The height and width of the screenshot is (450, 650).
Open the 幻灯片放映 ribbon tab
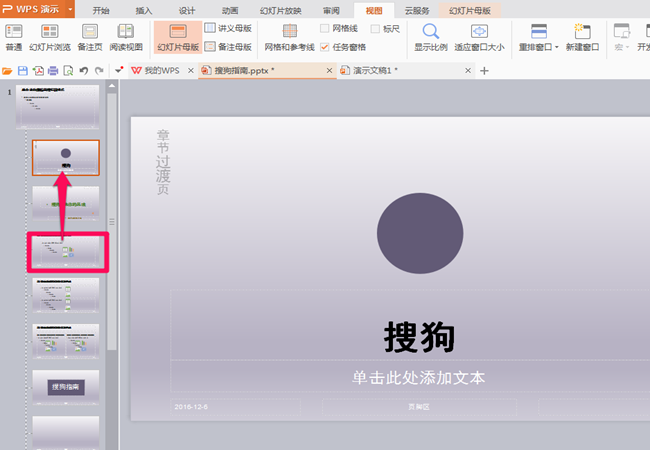point(281,10)
